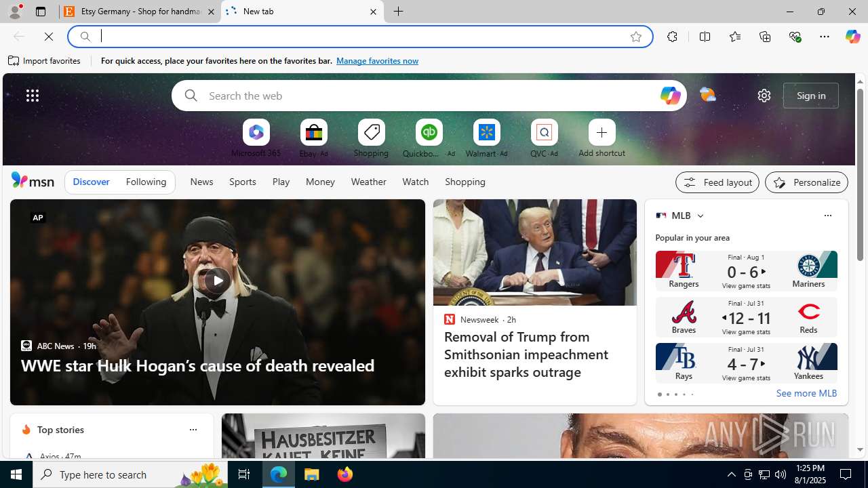This screenshot has width=868, height=488.
Task: Open the Favorites panel
Action: 734,37
